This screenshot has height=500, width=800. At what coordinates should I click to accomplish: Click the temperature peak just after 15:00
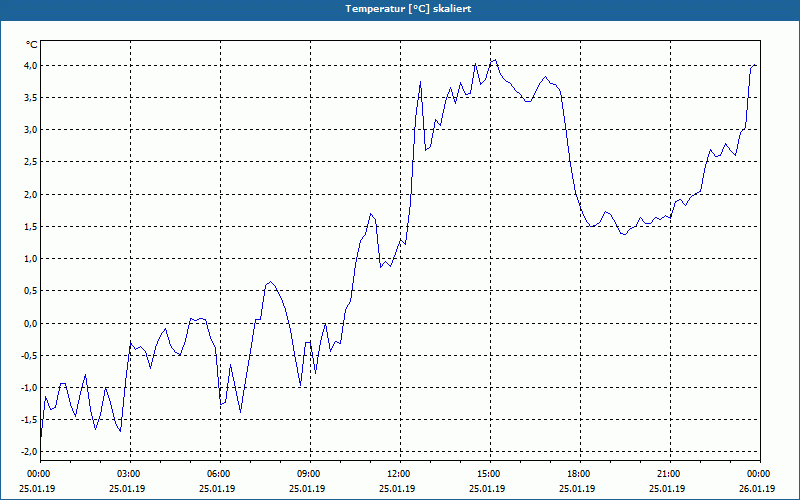[x=494, y=60]
